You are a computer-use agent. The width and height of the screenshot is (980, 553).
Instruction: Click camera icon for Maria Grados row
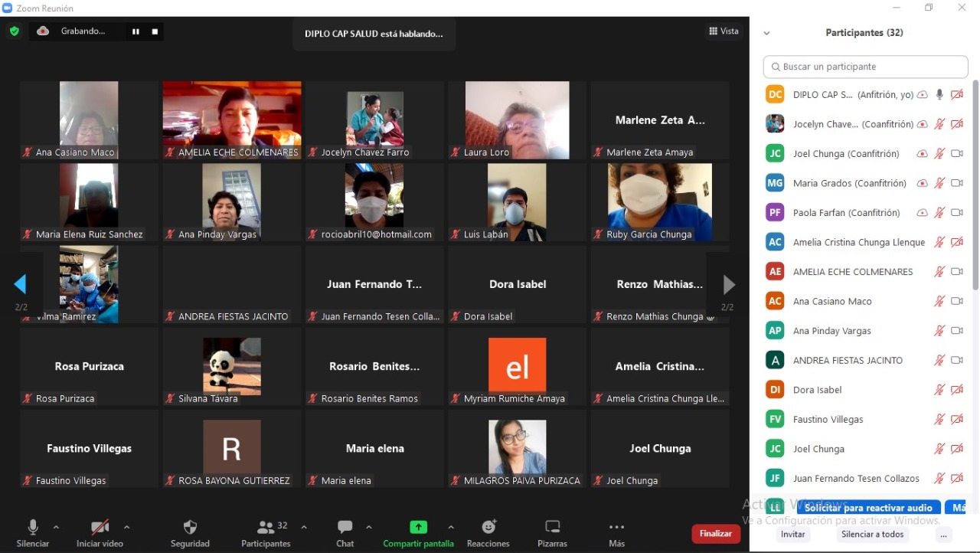coord(957,183)
